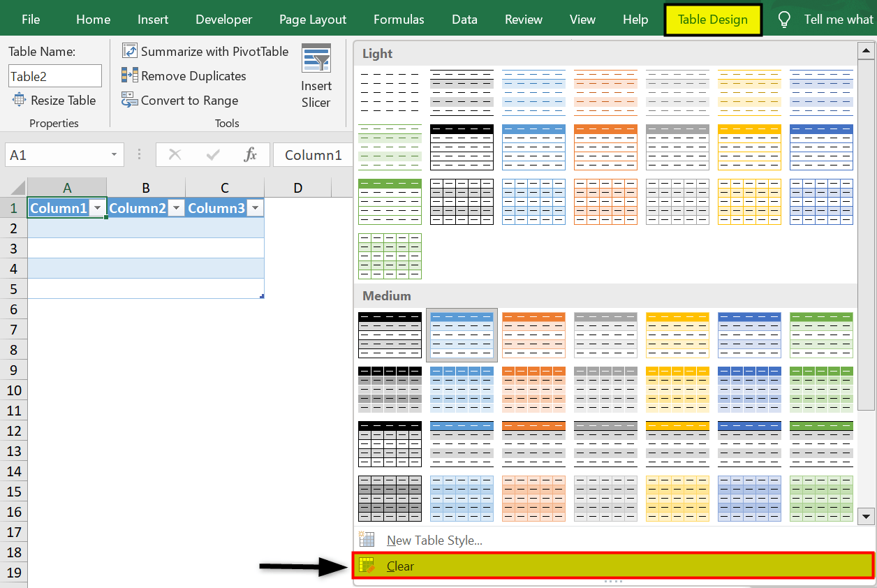The width and height of the screenshot is (877, 588).
Task: Open the Column1 filter dropdown
Action: (98, 207)
